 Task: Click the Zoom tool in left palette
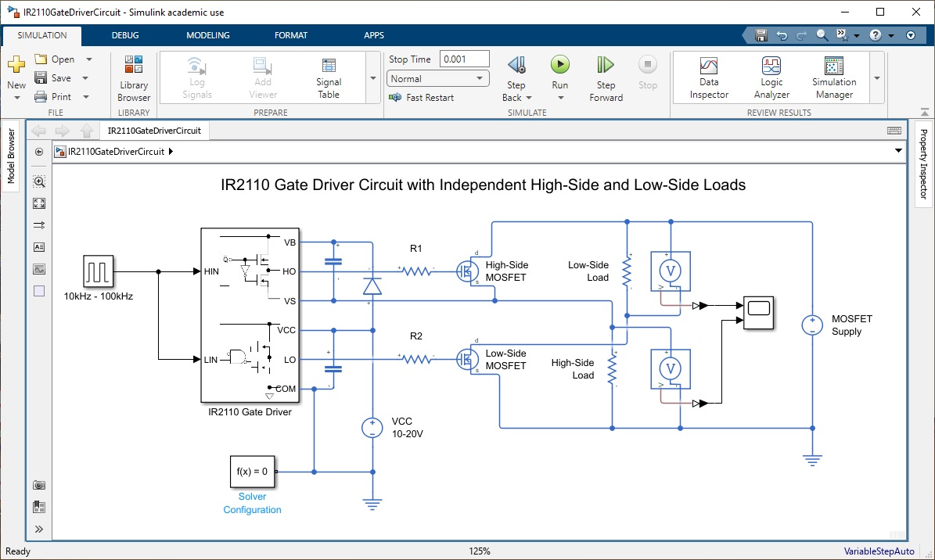(39, 181)
